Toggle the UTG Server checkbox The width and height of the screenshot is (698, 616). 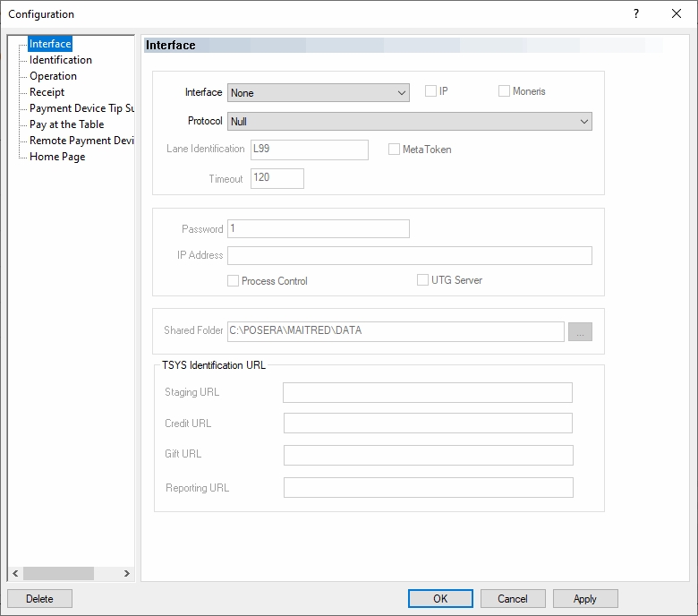pyautogui.click(x=423, y=280)
